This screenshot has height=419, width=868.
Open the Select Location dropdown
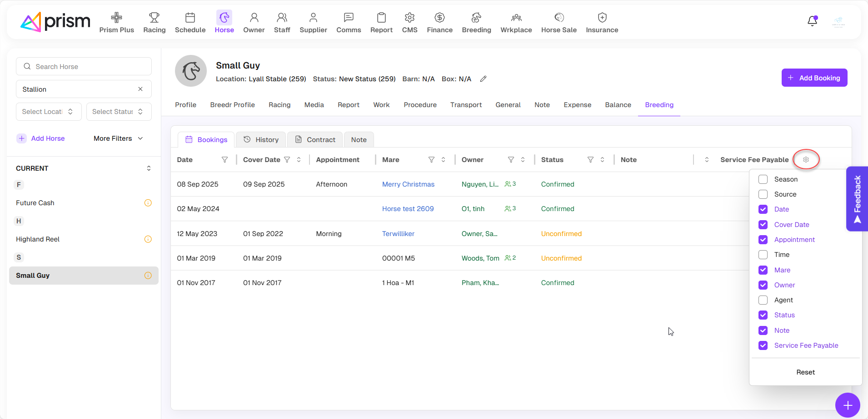[x=49, y=112]
